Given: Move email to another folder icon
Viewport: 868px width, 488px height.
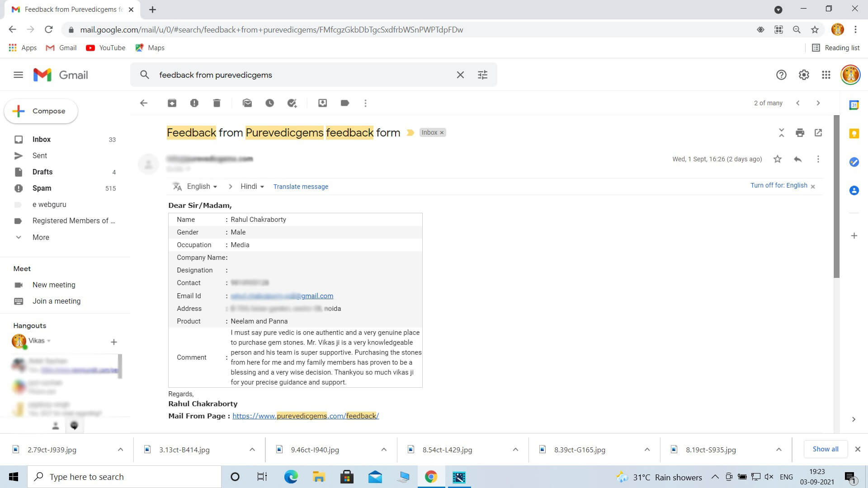Looking at the screenshot, I should [322, 103].
